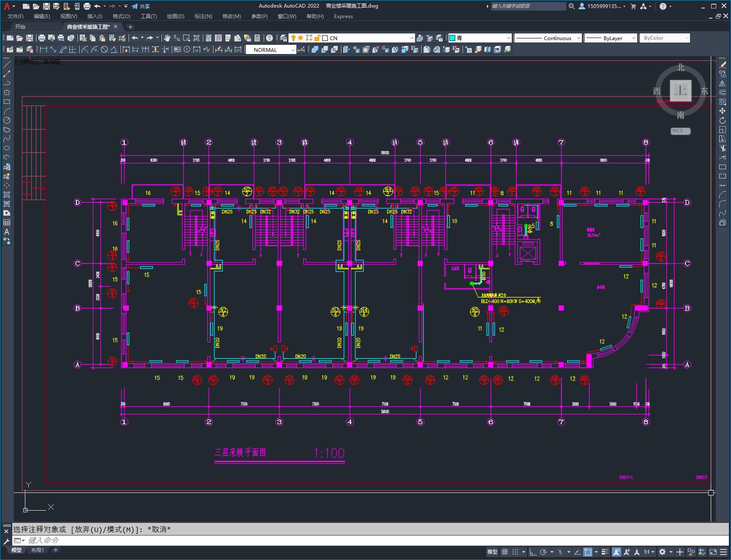Click the 模型 button in the status bar
The image size is (731, 560).
point(492,552)
